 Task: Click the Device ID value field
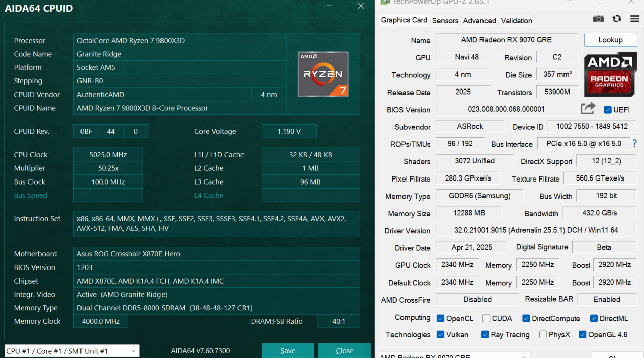[592, 127]
